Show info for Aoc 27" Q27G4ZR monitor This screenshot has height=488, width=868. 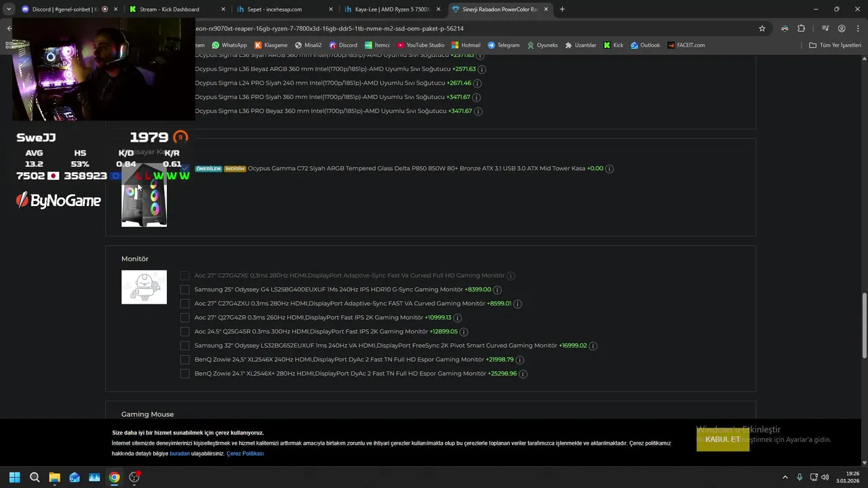click(x=458, y=318)
